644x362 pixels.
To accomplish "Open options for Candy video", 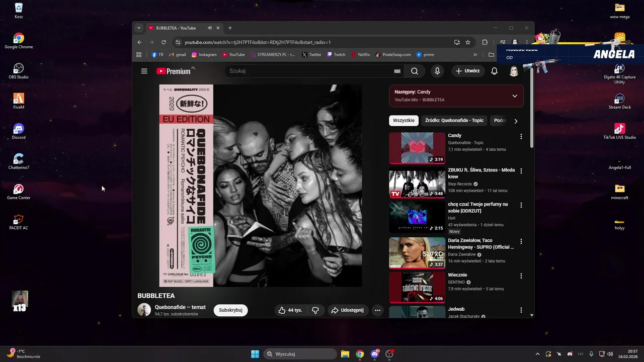I will [521, 136].
